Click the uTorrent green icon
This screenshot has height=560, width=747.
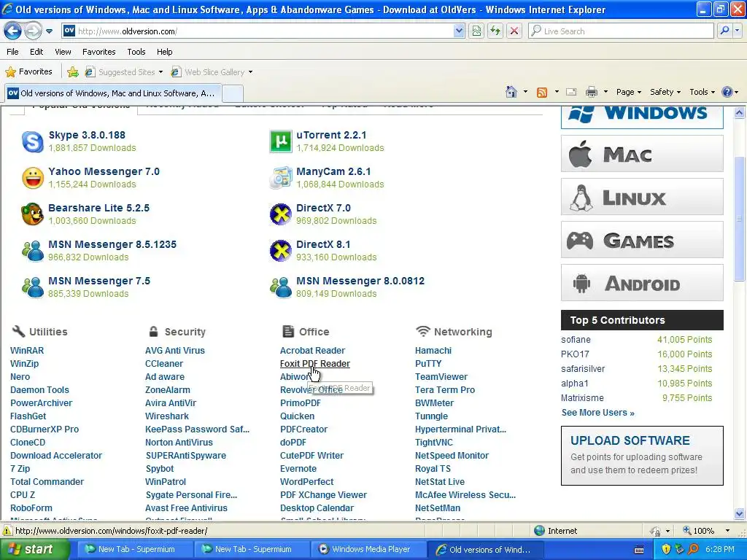(x=281, y=141)
